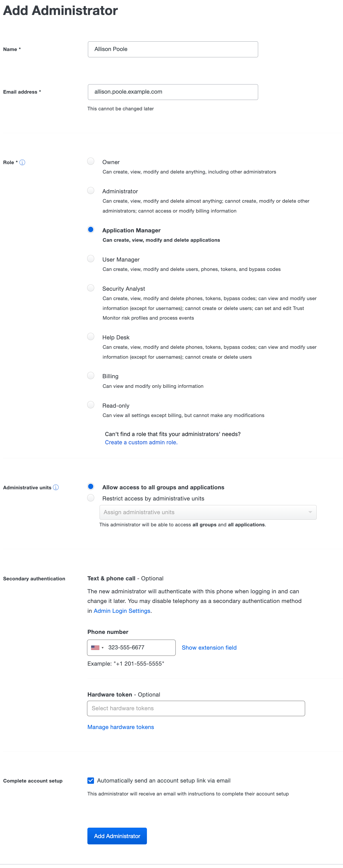
Task: Open the Create a custom admin role link
Action: click(x=141, y=442)
